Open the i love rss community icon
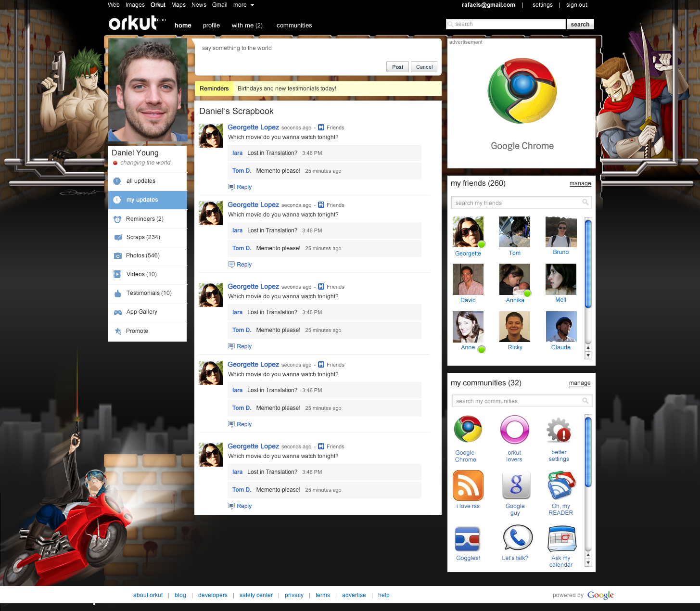The image size is (700, 611). click(468, 485)
